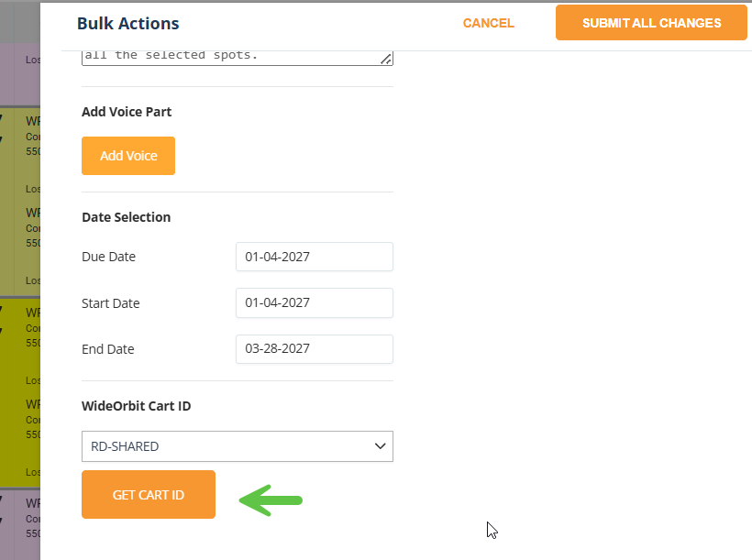Focus the Start Date field showing 01-04-2027
The width and height of the screenshot is (752, 560).
click(x=315, y=302)
